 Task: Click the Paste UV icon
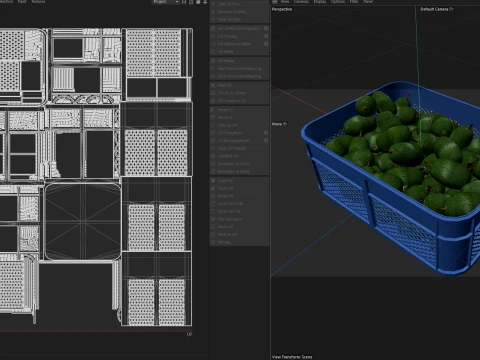point(213,188)
